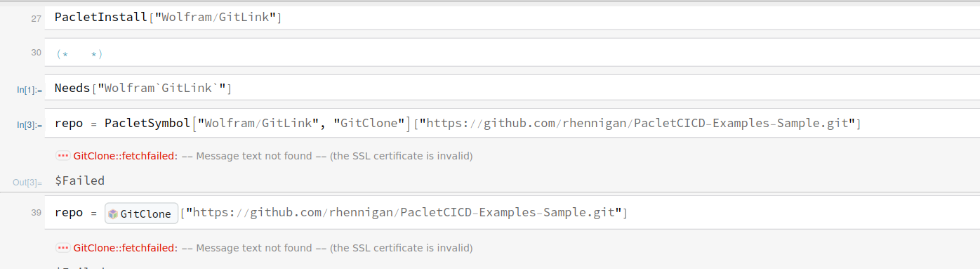Click the PacletSymbol GitClone input cell

click(512, 124)
